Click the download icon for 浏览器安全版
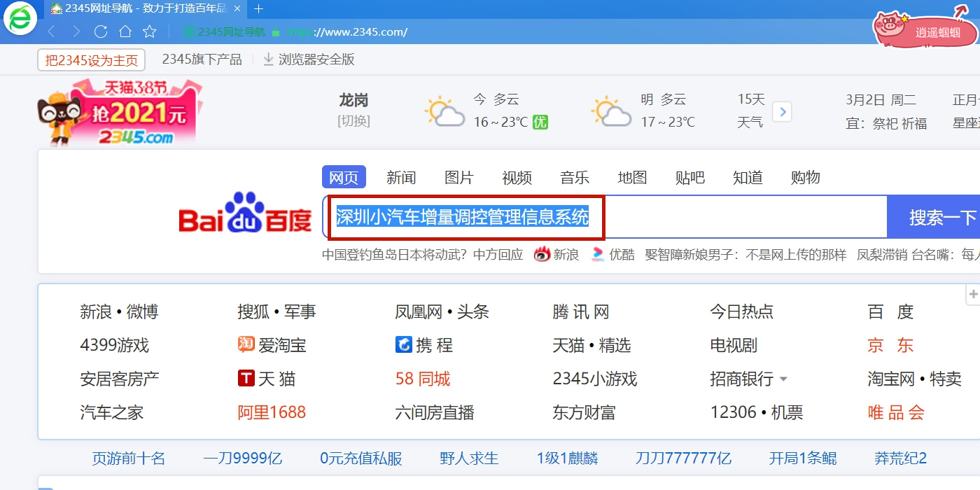This screenshot has height=490, width=980. pyautogui.click(x=268, y=59)
